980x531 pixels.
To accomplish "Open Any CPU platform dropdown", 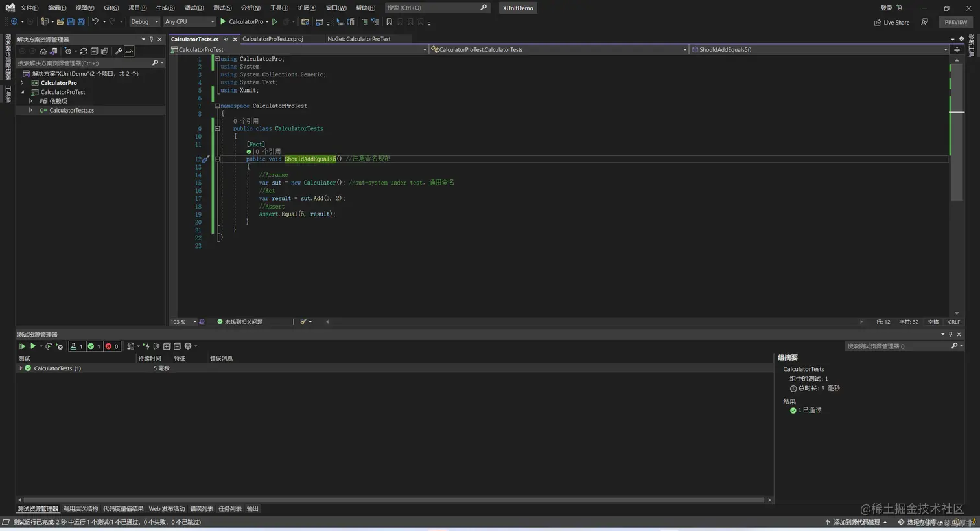I will 189,21.
